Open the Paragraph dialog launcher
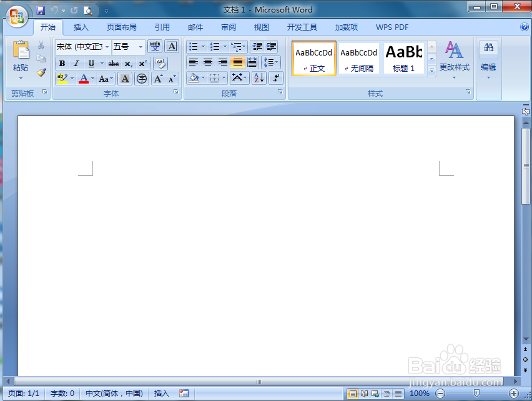The height and width of the screenshot is (401, 532). [x=280, y=92]
